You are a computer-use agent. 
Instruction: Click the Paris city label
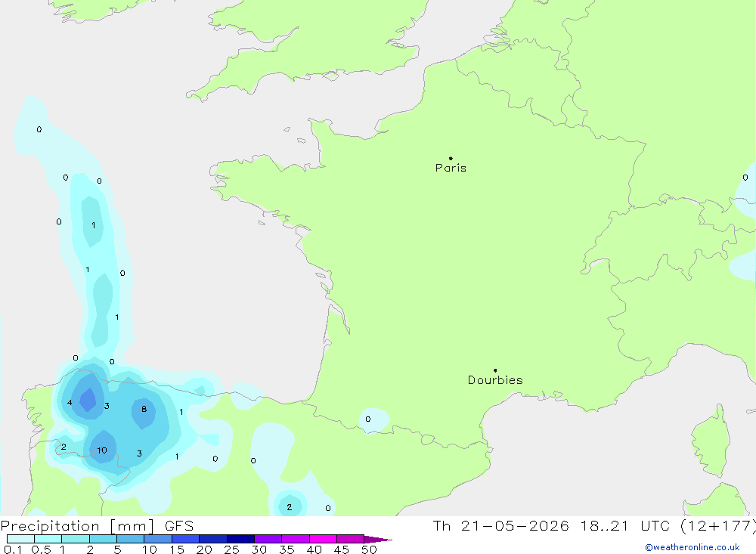[x=451, y=168]
